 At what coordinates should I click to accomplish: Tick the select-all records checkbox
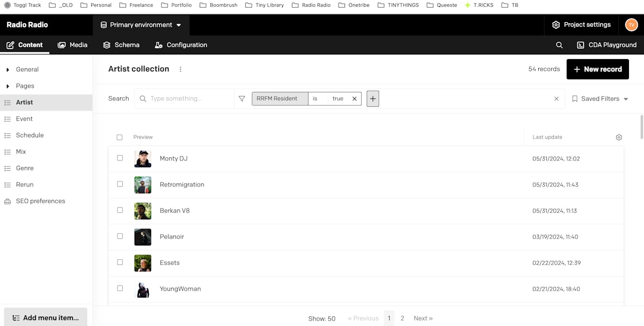120,137
